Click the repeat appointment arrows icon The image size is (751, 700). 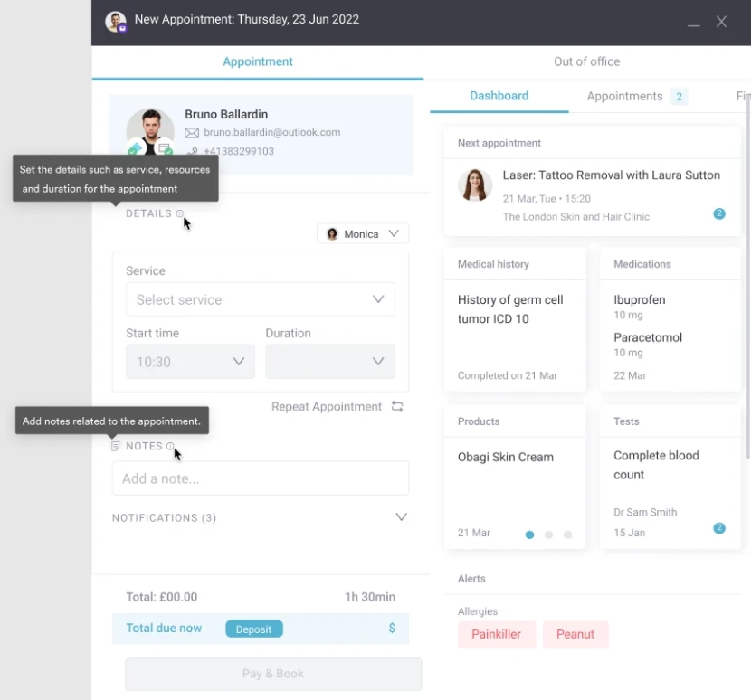coord(397,407)
